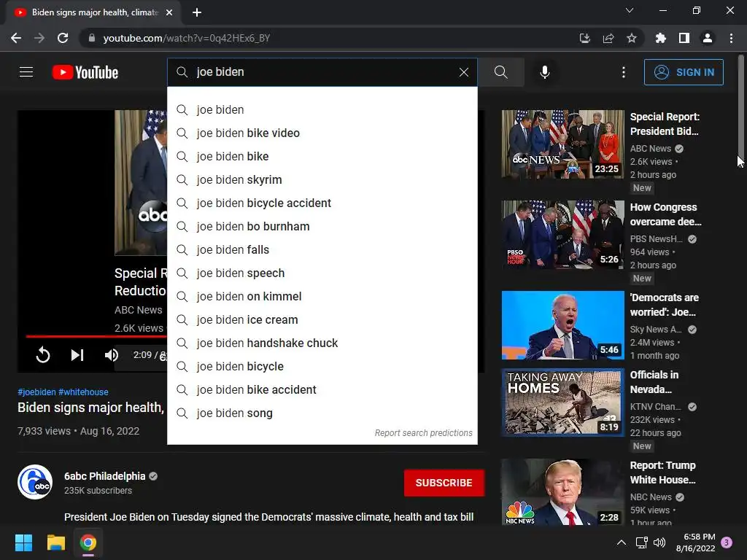
Task: Close the 'Biden signs major health' tab
Action: point(169,12)
